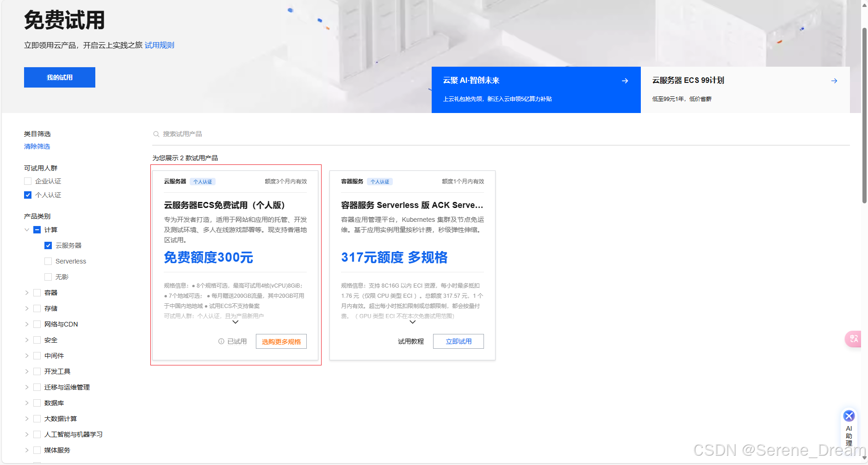This screenshot has height=465, width=868.
Task: Expand 容器服务 card details chevron
Action: (x=412, y=322)
